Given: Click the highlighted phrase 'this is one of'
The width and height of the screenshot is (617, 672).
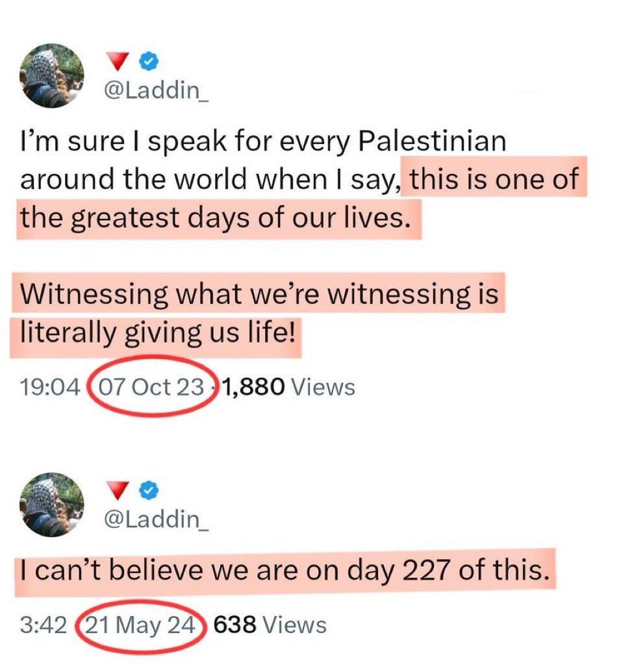Looking at the screenshot, I should [494, 180].
